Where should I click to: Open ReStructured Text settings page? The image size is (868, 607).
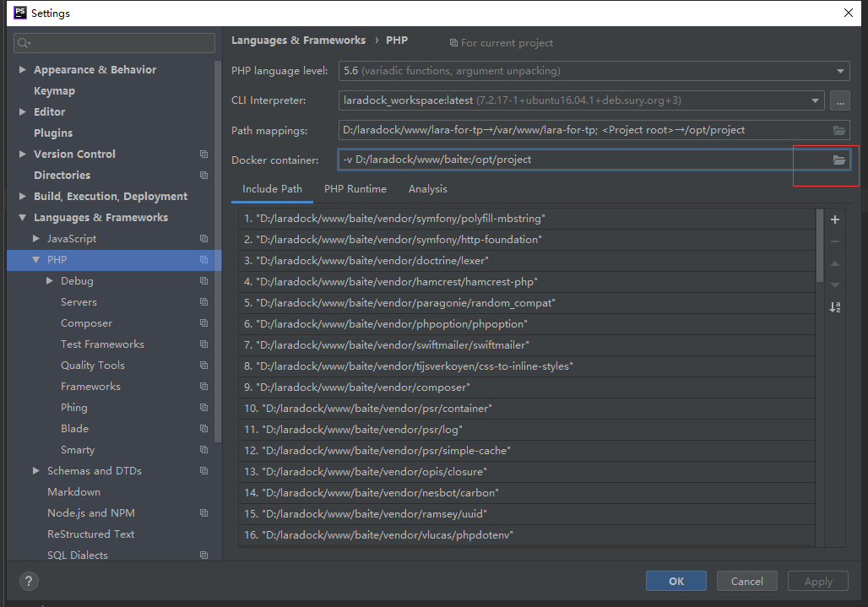pyautogui.click(x=91, y=534)
